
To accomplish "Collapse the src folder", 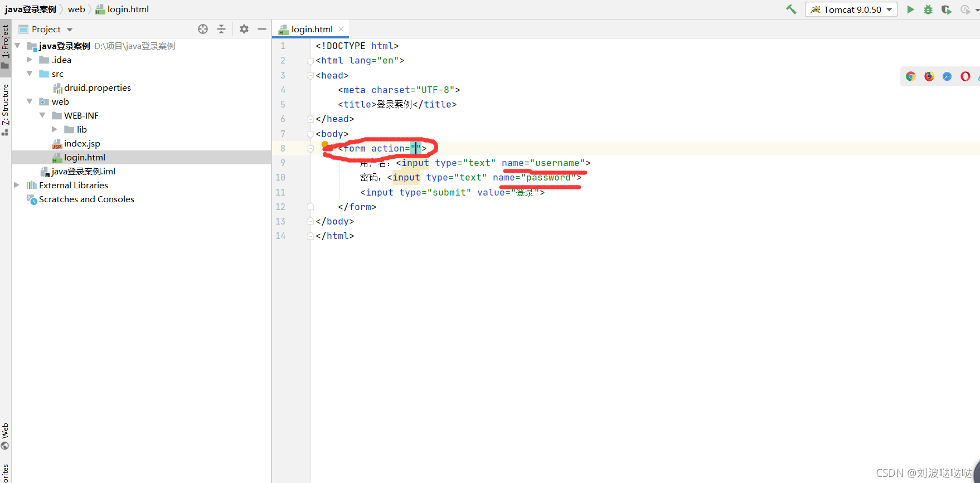I will [x=30, y=74].
